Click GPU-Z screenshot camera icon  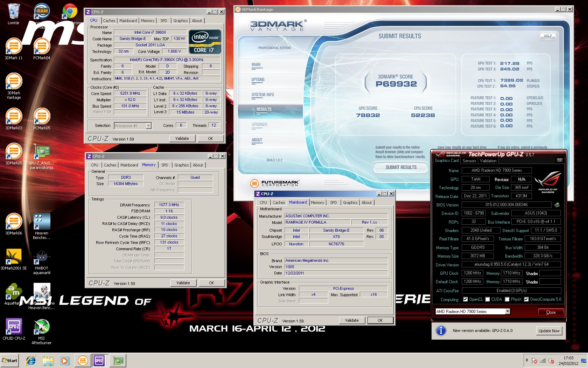pyautogui.click(x=560, y=160)
